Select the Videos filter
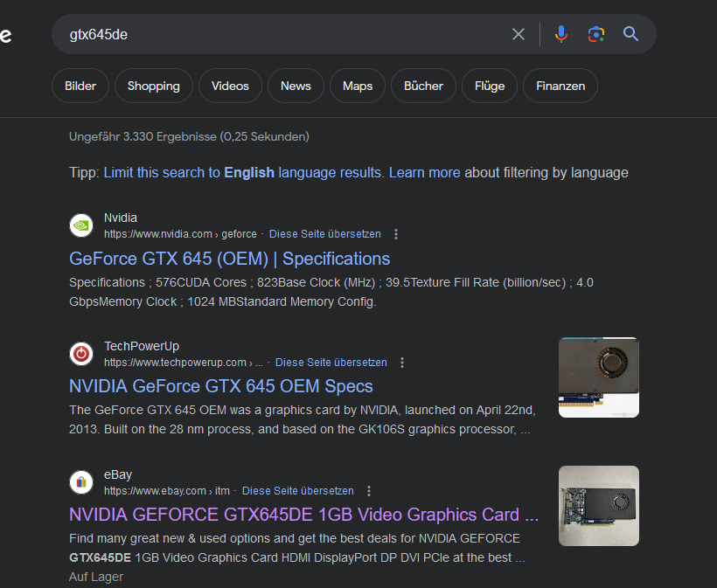The width and height of the screenshot is (717, 588). (230, 86)
